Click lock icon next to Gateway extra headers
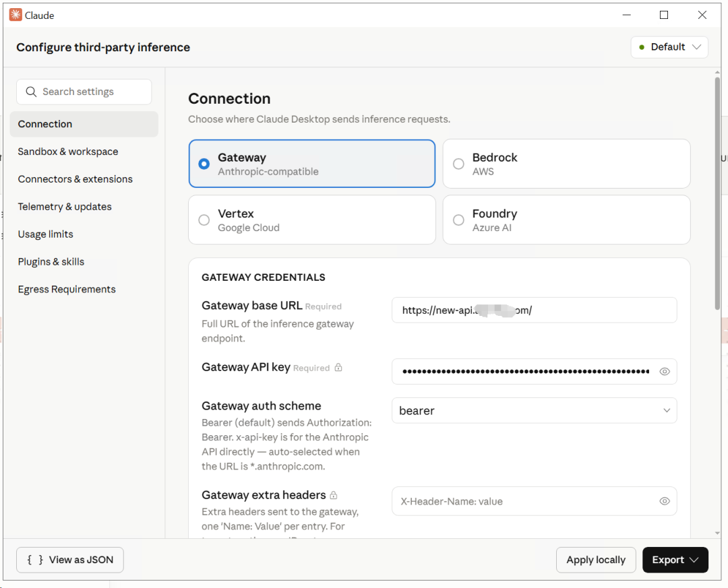Viewport: 728px width, 588px height. click(x=334, y=496)
